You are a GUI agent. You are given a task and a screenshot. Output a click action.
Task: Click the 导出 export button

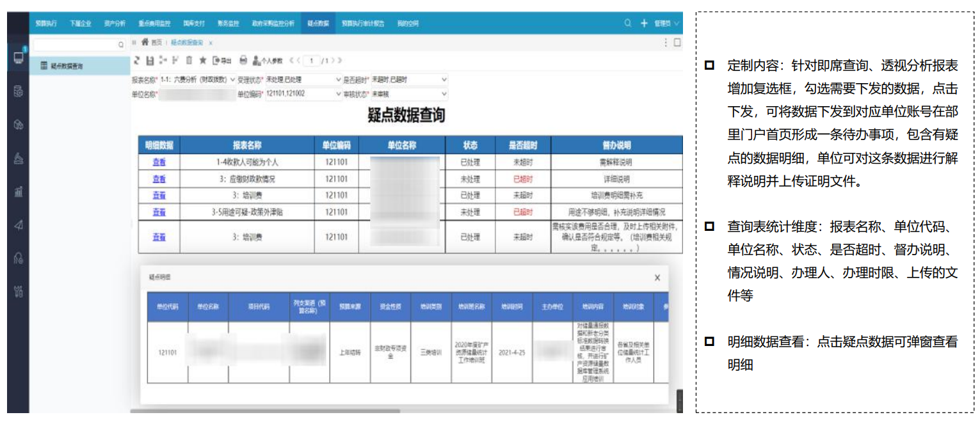(x=222, y=60)
